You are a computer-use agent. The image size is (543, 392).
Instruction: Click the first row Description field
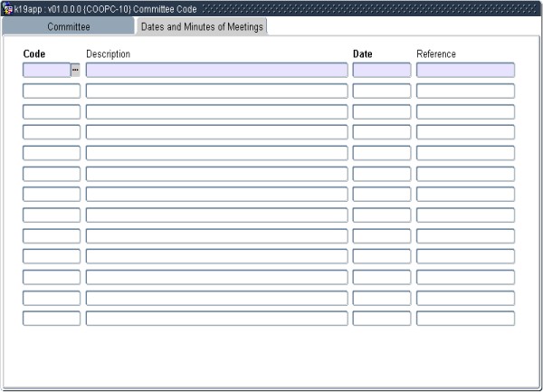216,70
